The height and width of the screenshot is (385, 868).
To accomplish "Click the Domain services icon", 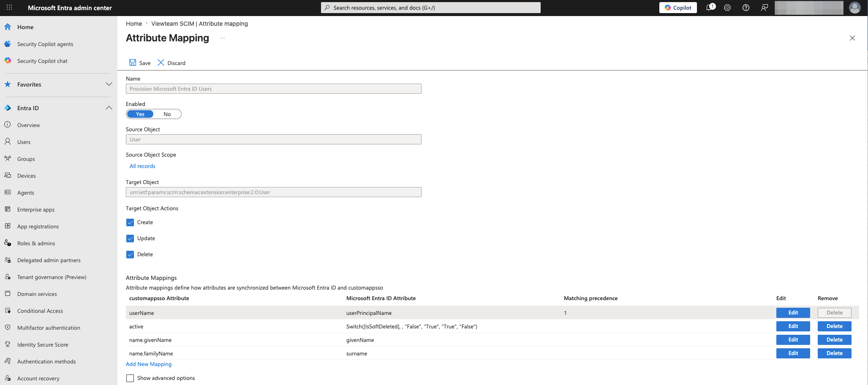I will [x=8, y=293].
